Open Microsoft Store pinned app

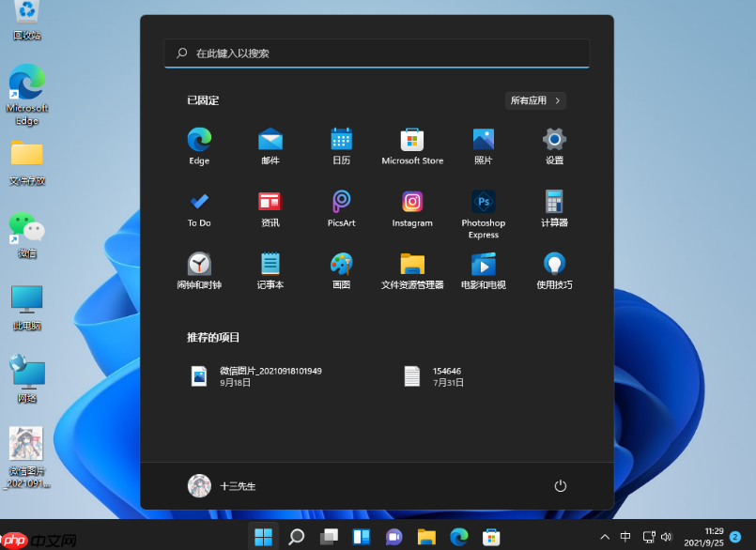(412, 146)
